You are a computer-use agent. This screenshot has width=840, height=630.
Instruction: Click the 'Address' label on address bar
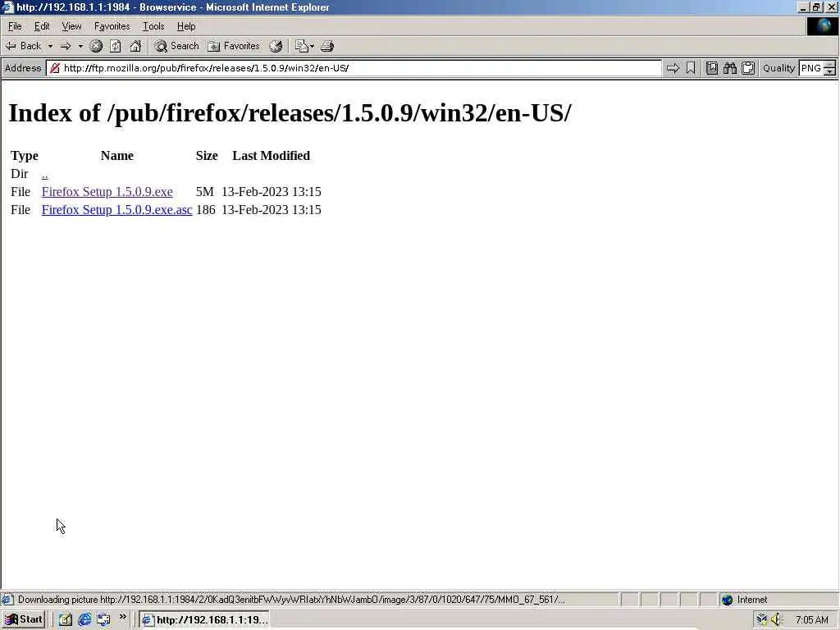pyautogui.click(x=23, y=68)
